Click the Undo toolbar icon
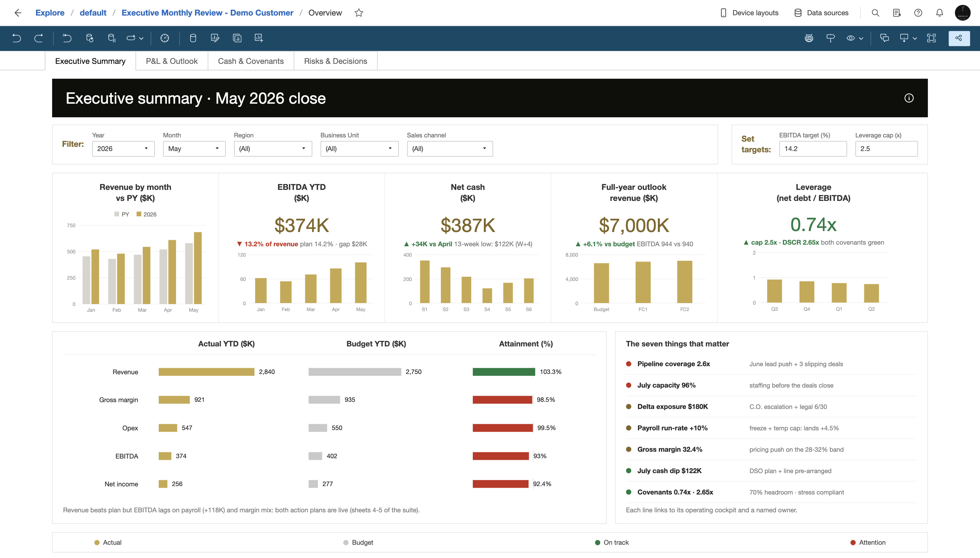 pyautogui.click(x=17, y=38)
